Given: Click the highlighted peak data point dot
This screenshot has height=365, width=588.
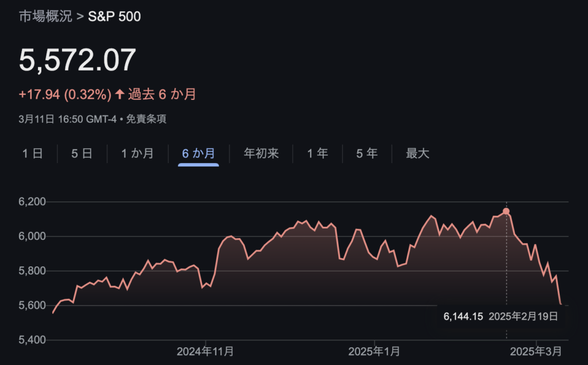Looking at the screenshot, I should 506,211.
